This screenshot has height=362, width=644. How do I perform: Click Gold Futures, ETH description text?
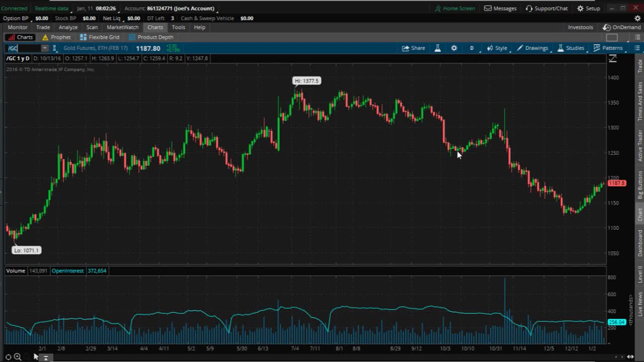pos(96,48)
